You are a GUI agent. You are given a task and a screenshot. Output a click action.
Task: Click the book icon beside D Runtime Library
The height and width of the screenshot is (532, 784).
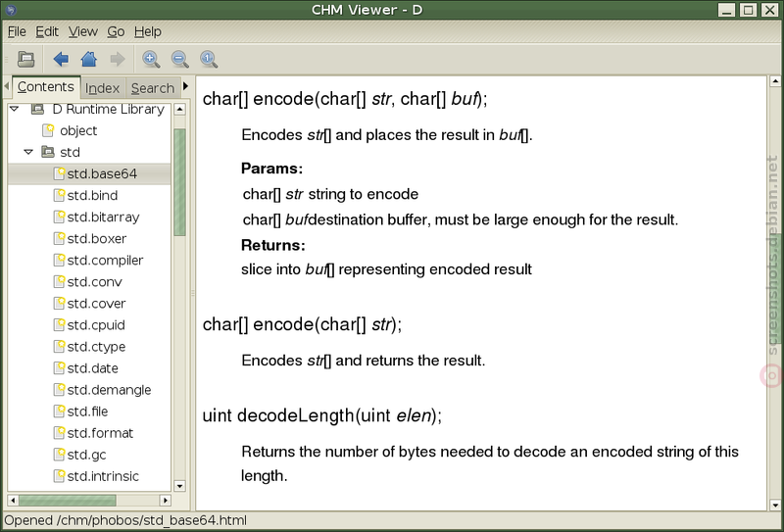pos(37,109)
